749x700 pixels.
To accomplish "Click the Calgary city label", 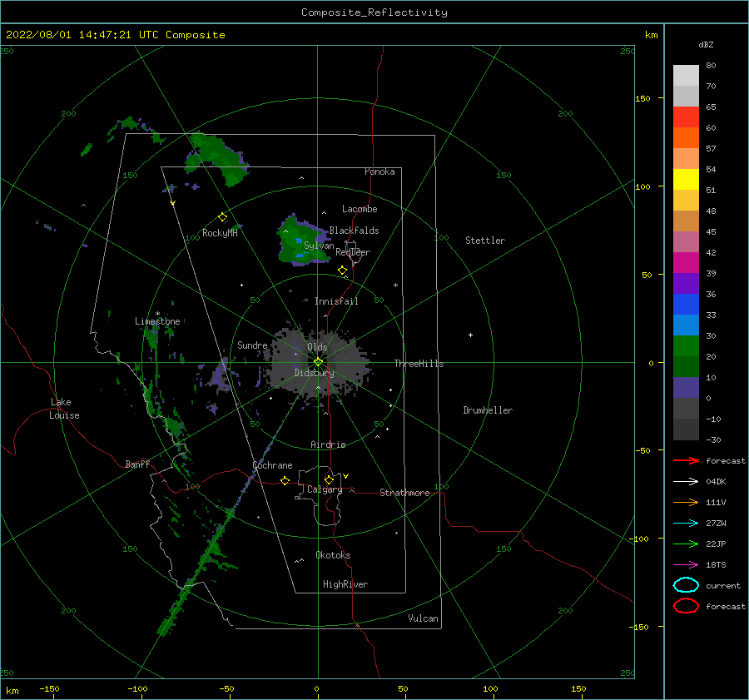I will point(325,489).
